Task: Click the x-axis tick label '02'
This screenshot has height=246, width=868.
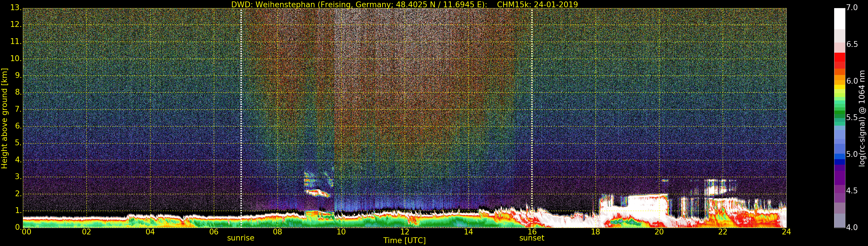Action: pyautogui.click(x=87, y=232)
